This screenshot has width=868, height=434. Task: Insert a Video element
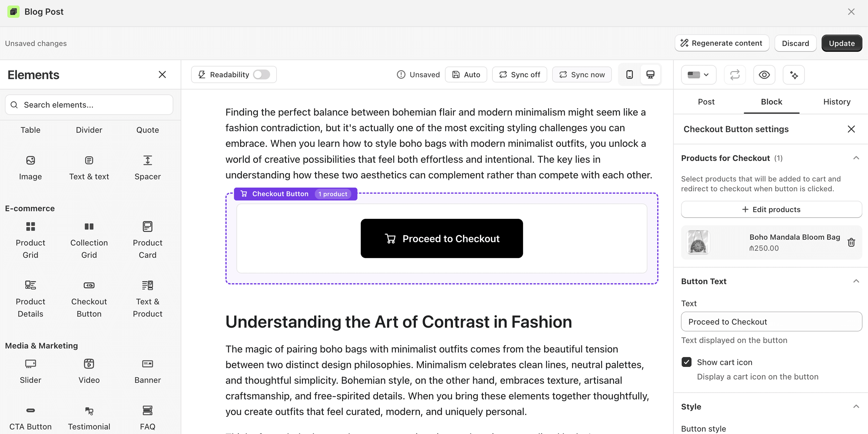89,371
